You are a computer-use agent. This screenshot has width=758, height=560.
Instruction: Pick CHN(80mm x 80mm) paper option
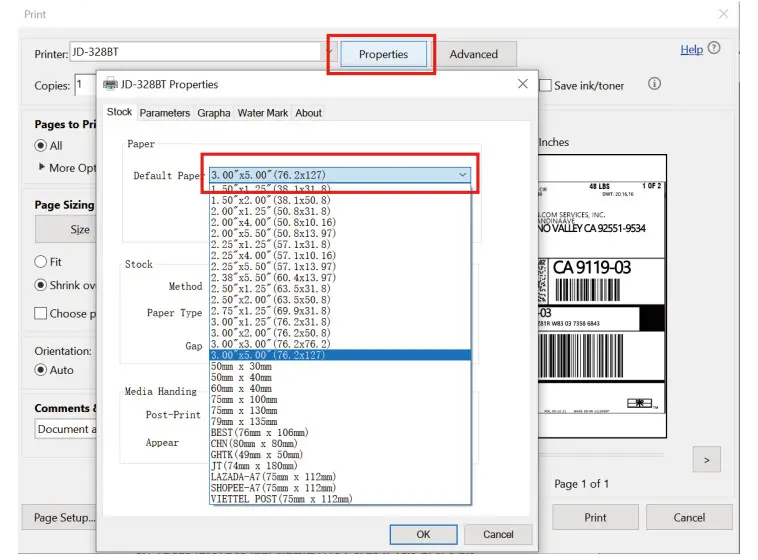click(x=340, y=443)
